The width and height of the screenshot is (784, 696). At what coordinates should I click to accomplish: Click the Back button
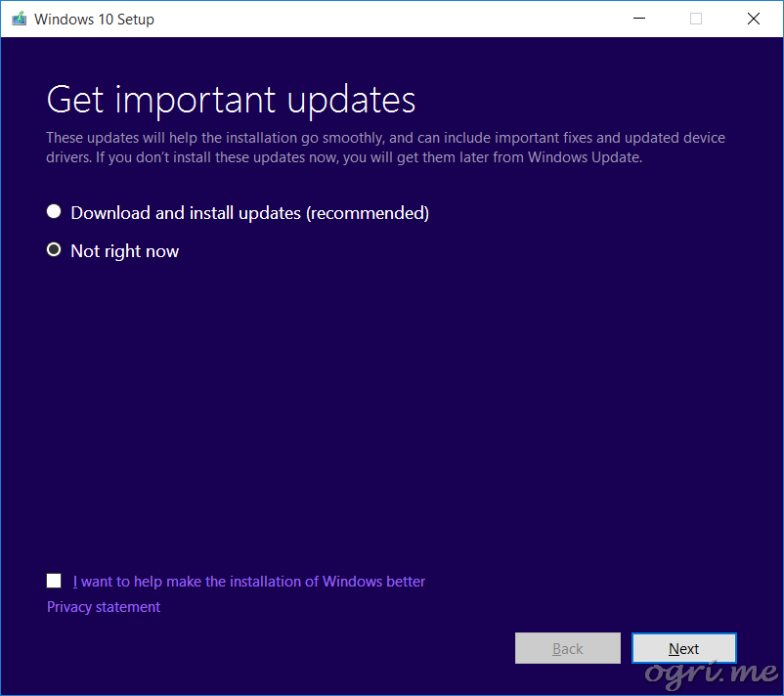[x=568, y=648]
